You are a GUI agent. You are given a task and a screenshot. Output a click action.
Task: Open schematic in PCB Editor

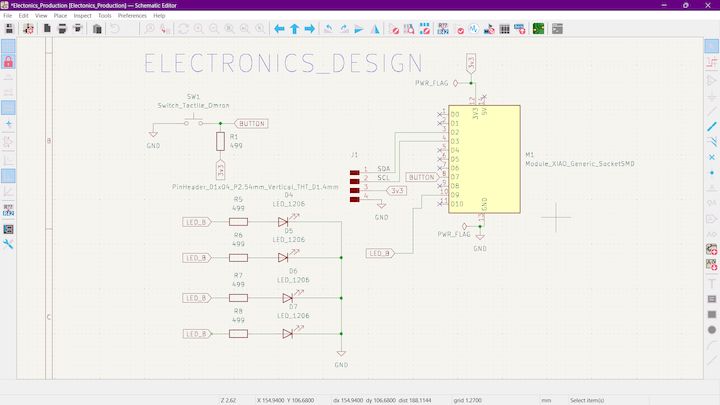pos(538,29)
